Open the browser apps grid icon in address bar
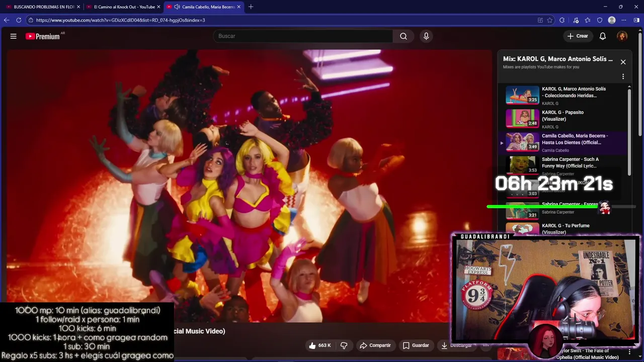 click(540, 20)
